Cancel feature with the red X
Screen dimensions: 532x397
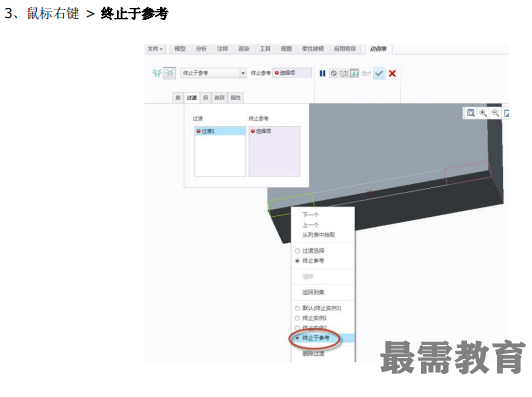point(392,73)
